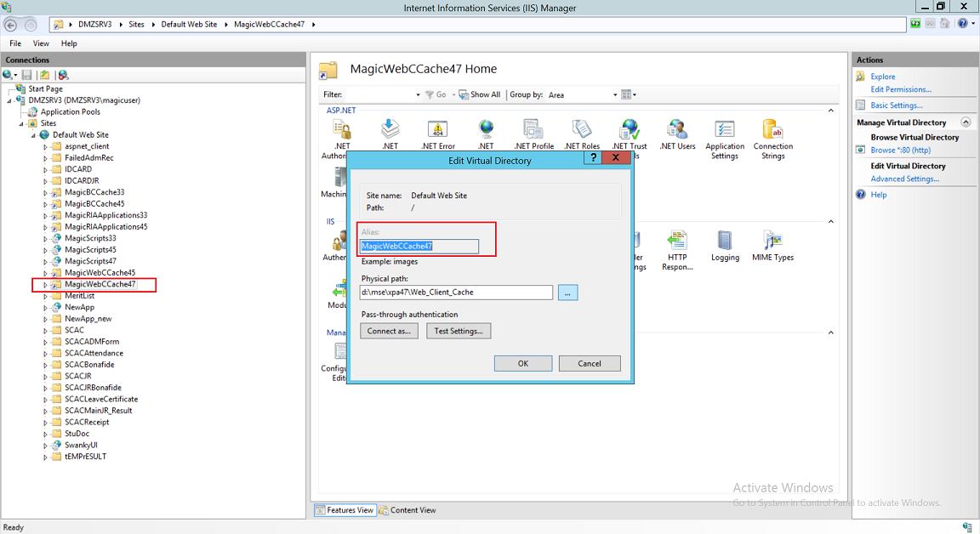Select MagicBCCache33 in tree
The height and width of the screenshot is (534, 980).
(94, 192)
